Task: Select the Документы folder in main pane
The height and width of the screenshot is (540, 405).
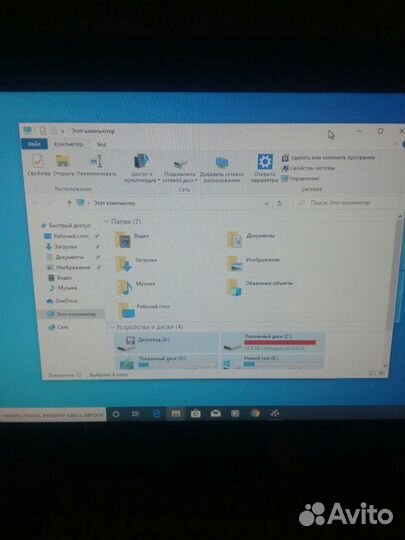Action: [x=251, y=240]
